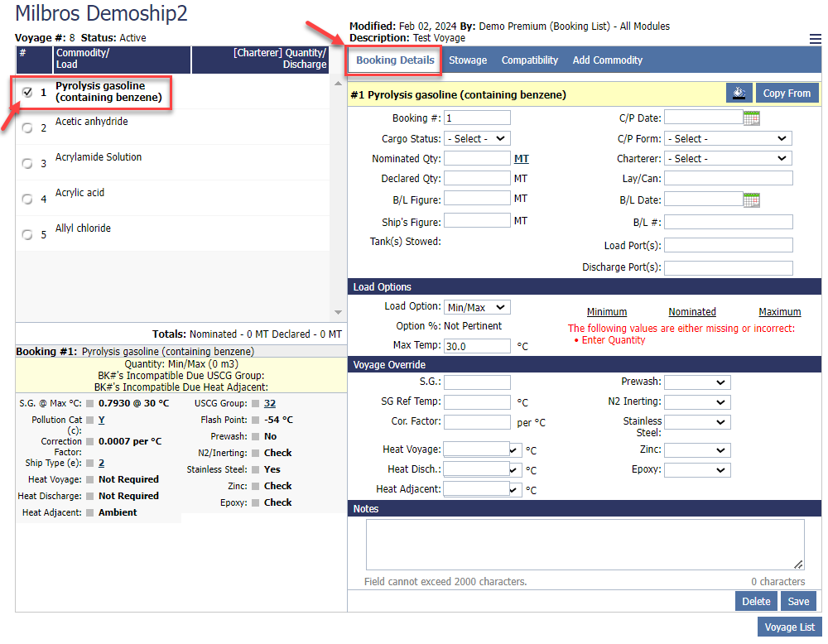Switch to the Stowage tab
828x644 pixels.
(x=468, y=60)
